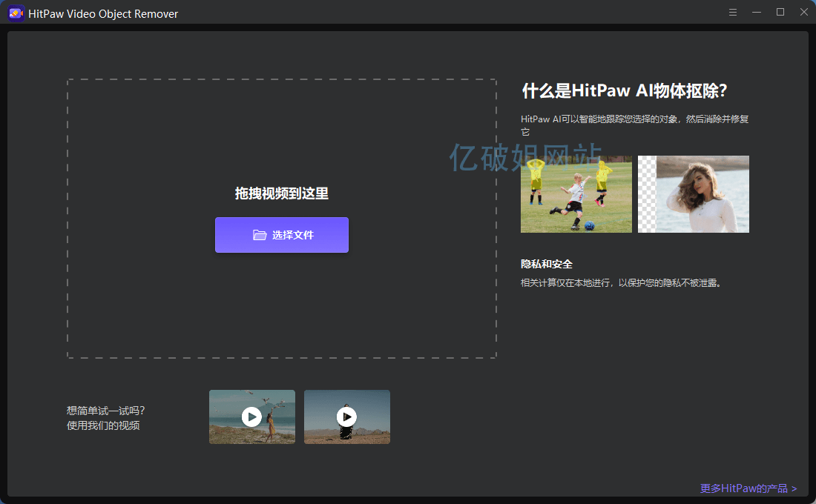This screenshot has width=816, height=504.
Task: Minimize the HitPaw window
Action: [757, 13]
